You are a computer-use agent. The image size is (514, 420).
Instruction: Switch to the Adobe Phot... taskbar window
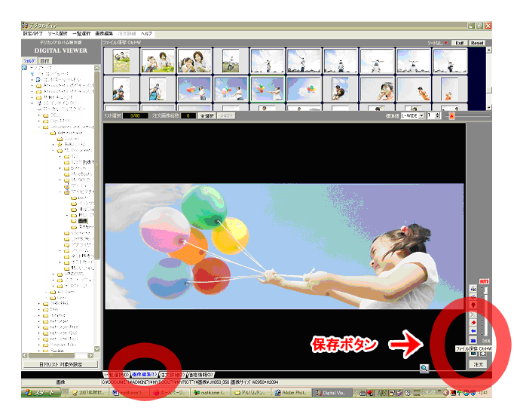click(x=292, y=392)
